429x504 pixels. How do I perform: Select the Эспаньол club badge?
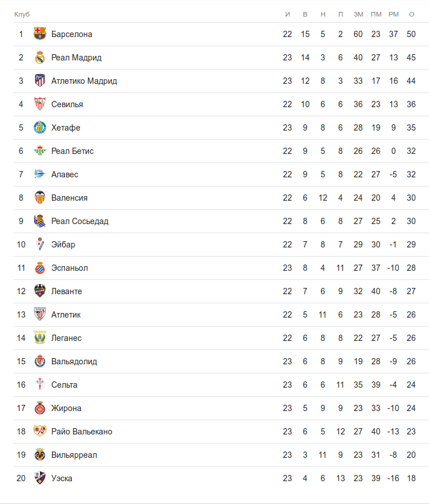(39, 268)
